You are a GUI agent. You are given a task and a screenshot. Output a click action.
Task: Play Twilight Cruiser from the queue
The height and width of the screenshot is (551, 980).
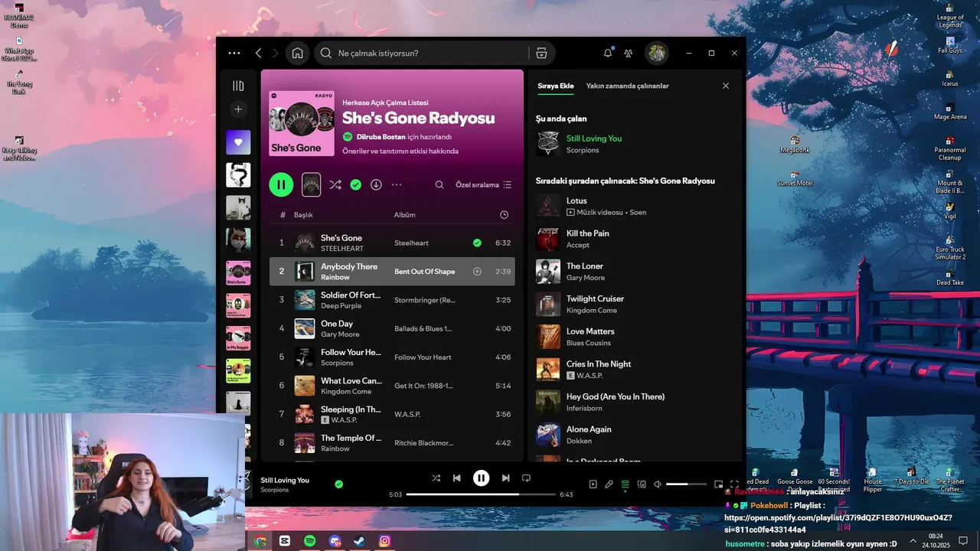coord(635,304)
